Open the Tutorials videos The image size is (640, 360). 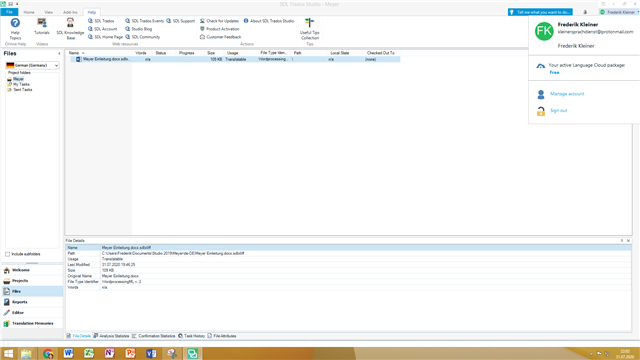click(x=42, y=27)
